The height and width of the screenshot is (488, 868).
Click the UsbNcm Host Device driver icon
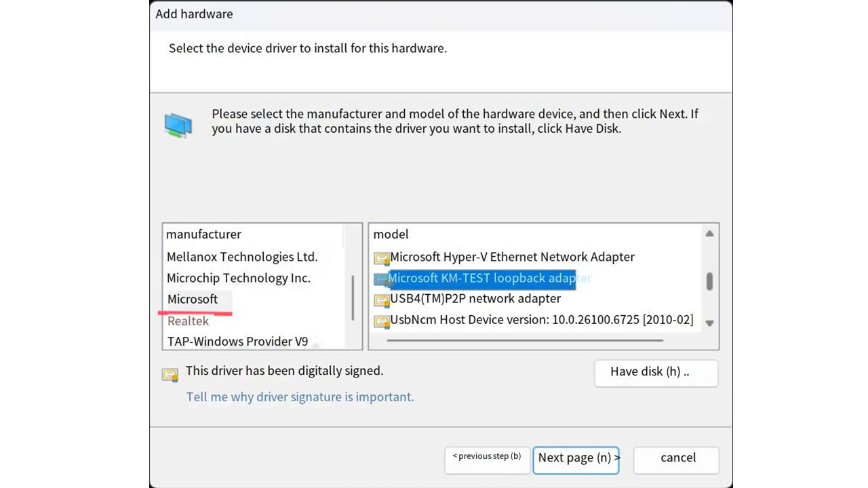382,320
